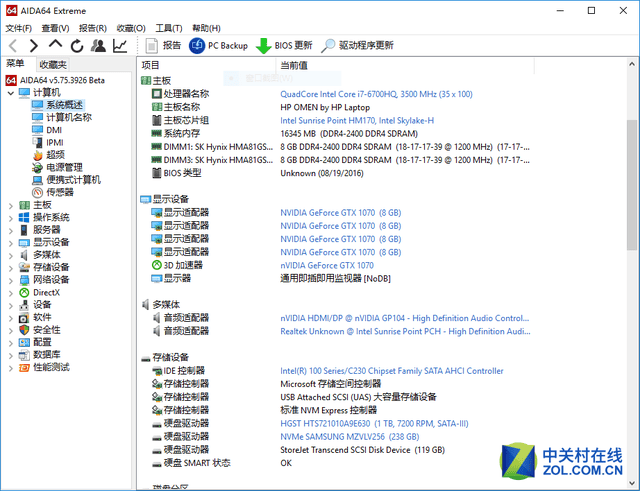
Task: Collapse the 计算机 tree node
Action: click(x=11, y=93)
